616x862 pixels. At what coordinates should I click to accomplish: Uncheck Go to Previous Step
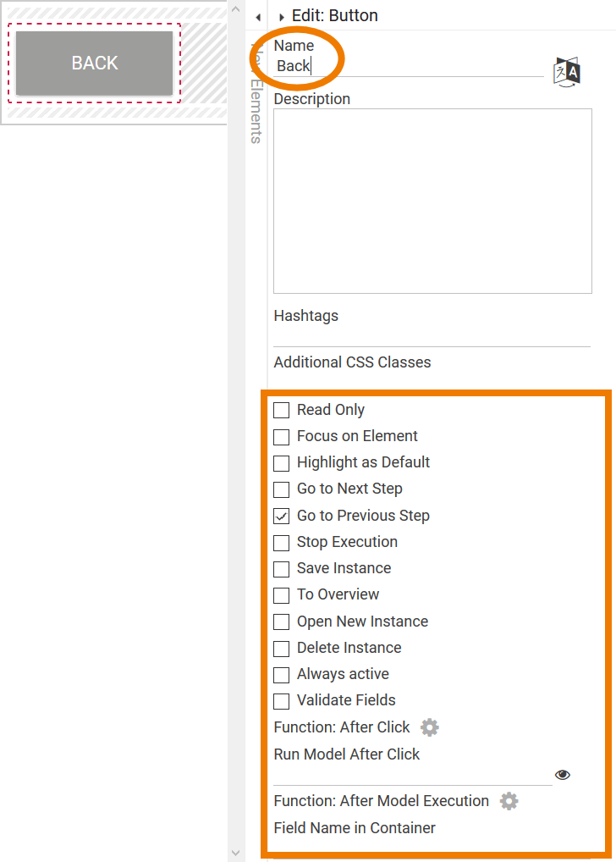(281, 516)
